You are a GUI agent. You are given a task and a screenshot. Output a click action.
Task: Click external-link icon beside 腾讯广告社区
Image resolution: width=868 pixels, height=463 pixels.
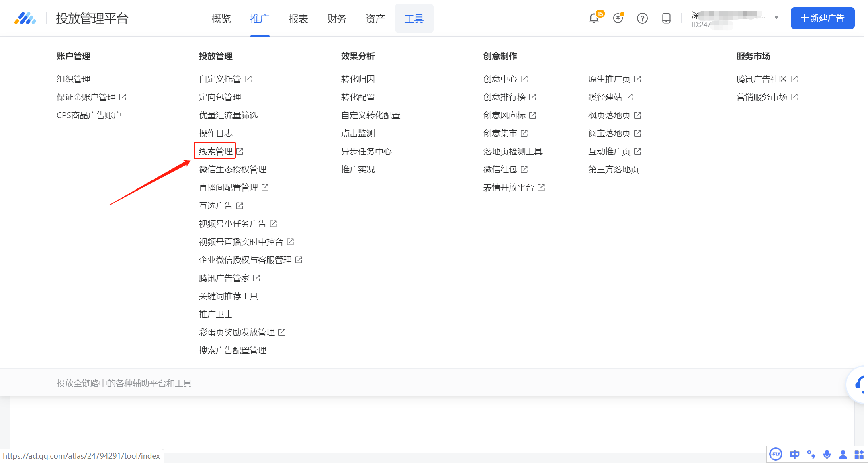(794, 79)
